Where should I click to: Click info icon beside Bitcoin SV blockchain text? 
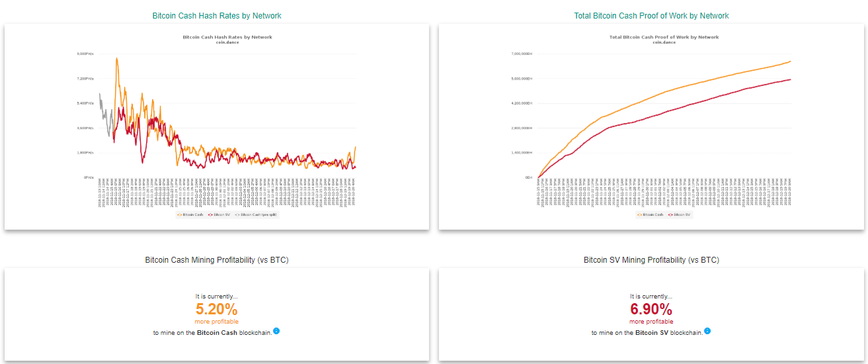tap(707, 331)
